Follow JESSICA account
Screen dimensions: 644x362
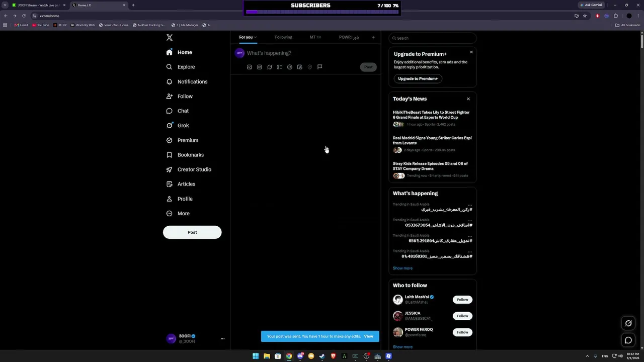tap(462, 316)
